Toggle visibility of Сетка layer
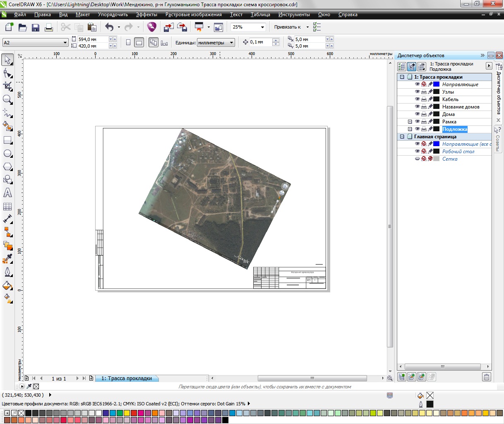Image resolution: width=504 pixels, height=424 pixels. pyautogui.click(x=417, y=159)
